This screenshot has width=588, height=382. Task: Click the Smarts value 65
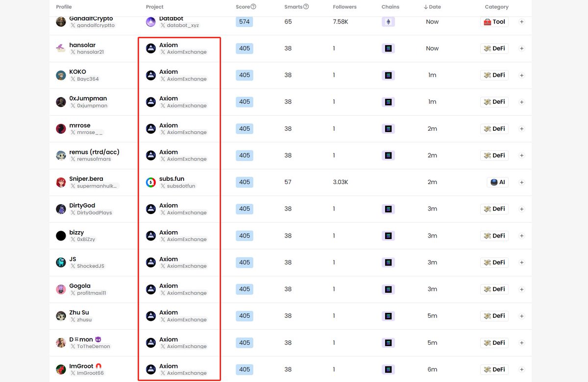coord(288,22)
